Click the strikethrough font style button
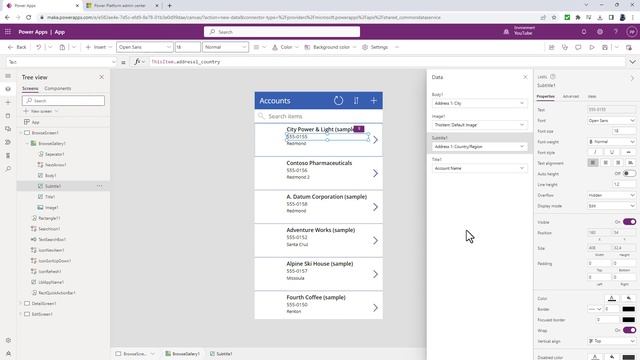 [628, 152]
